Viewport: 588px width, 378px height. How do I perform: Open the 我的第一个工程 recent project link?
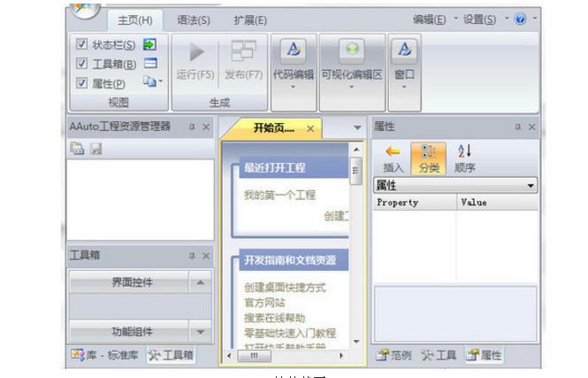pos(279,195)
